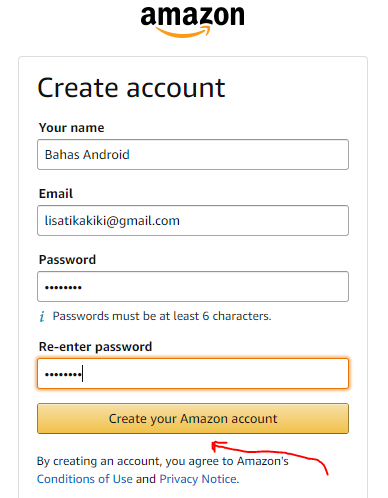388x498 pixels.
Task: Click the Email label text
Action: (56, 194)
